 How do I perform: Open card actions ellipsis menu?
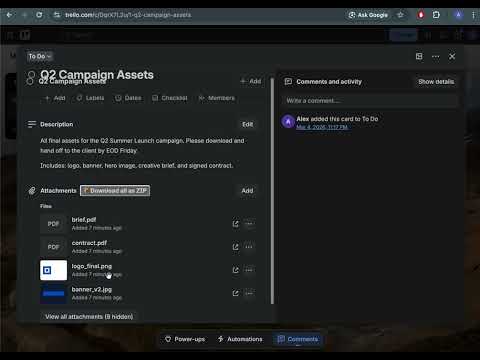[436, 56]
